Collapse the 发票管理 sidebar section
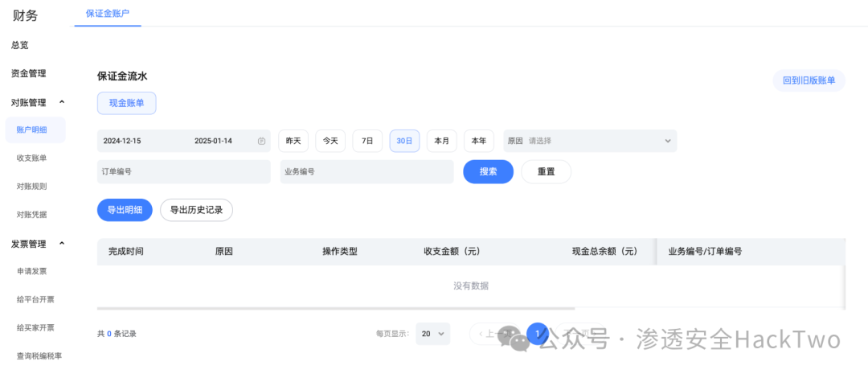 point(61,243)
